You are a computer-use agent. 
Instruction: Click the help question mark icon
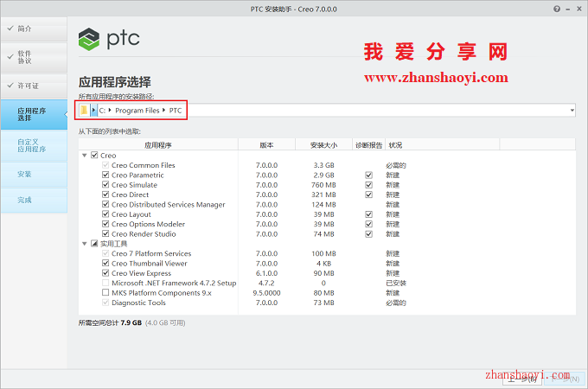coord(557,9)
